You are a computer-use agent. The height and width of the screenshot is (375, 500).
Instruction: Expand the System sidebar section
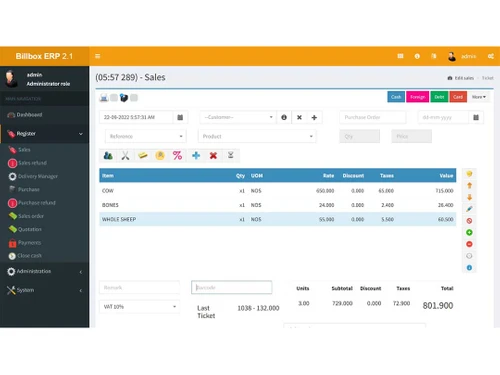point(45,290)
